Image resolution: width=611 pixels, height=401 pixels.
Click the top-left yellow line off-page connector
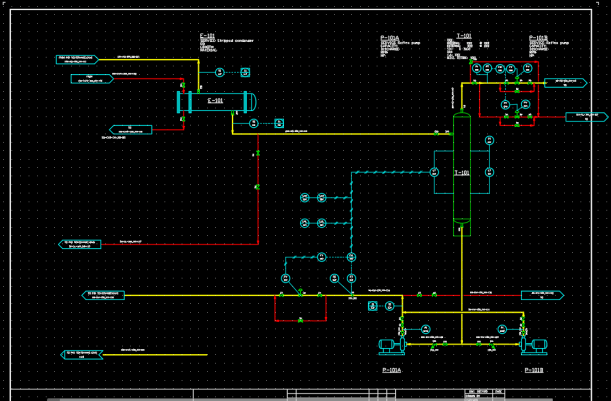pyautogui.click(x=77, y=60)
